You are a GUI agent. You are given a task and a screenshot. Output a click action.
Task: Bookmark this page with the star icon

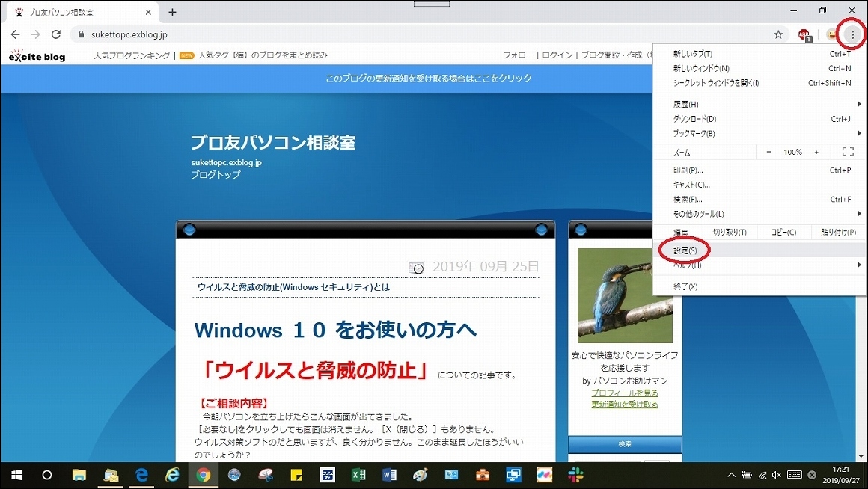coord(778,34)
